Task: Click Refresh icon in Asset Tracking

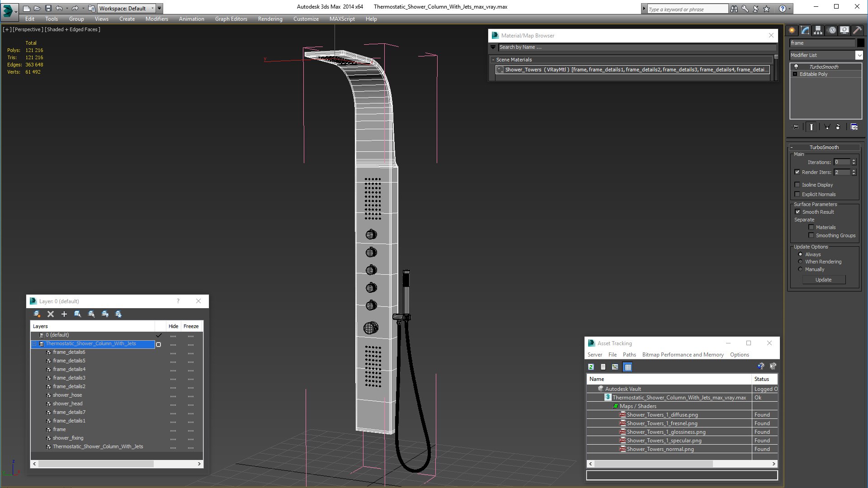Action: coord(591,367)
